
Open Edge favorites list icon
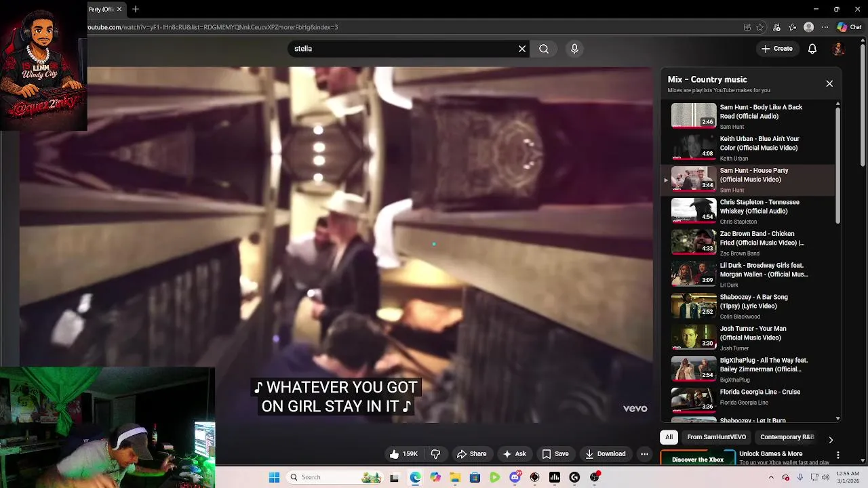pos(793,27)
